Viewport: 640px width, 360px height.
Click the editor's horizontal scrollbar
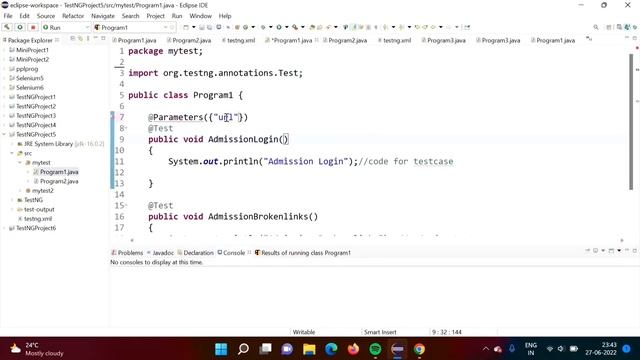(x=376, y=240)
